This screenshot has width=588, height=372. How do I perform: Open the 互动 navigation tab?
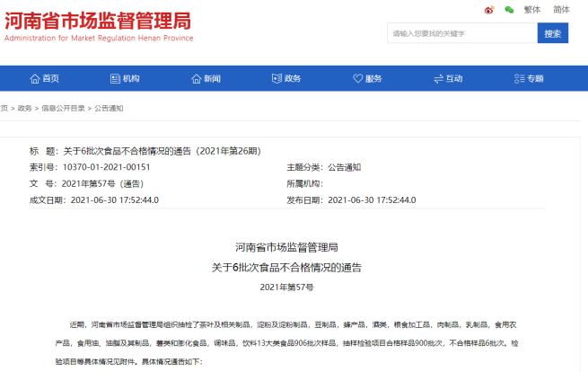pos(454,79)
